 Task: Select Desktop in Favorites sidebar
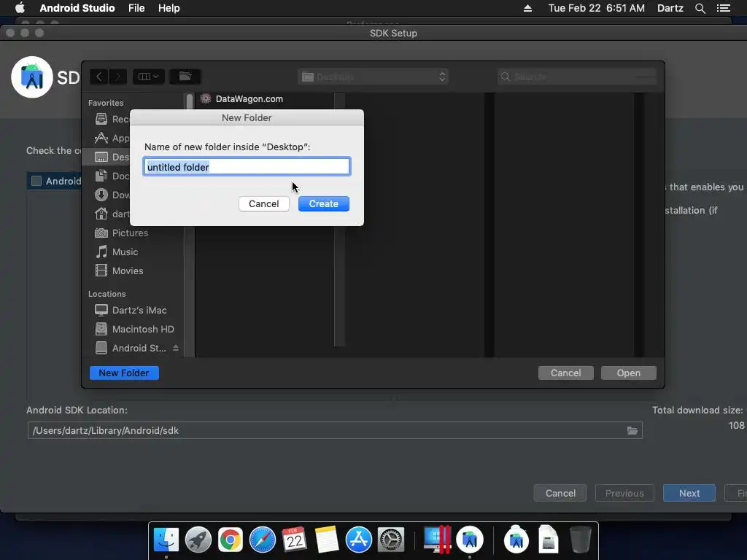(x=107, y=157)
